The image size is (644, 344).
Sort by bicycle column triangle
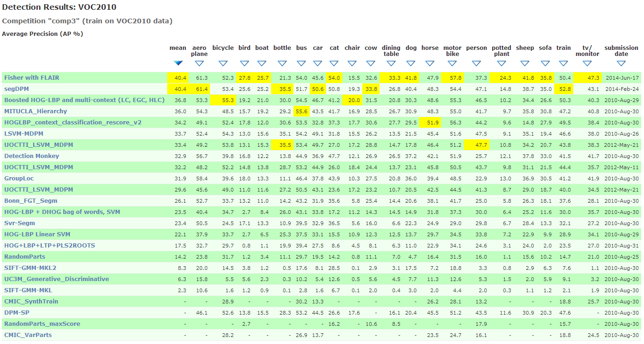[223, 63]
